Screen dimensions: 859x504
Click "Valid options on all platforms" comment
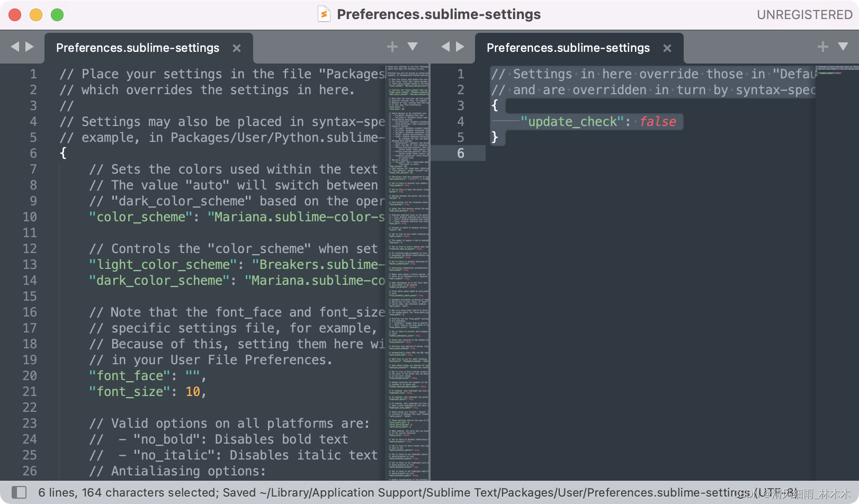coord(229,424)
